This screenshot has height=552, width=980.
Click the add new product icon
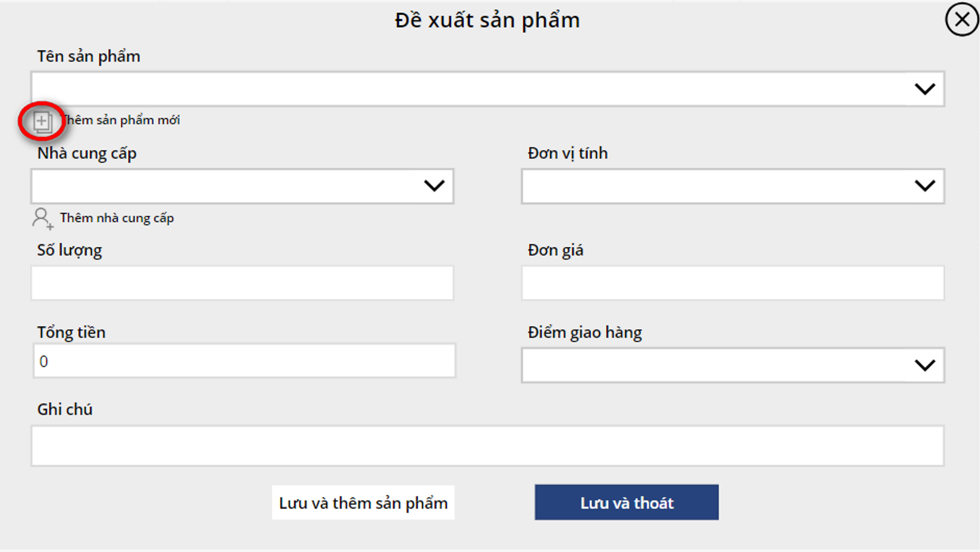click(43, 122)
